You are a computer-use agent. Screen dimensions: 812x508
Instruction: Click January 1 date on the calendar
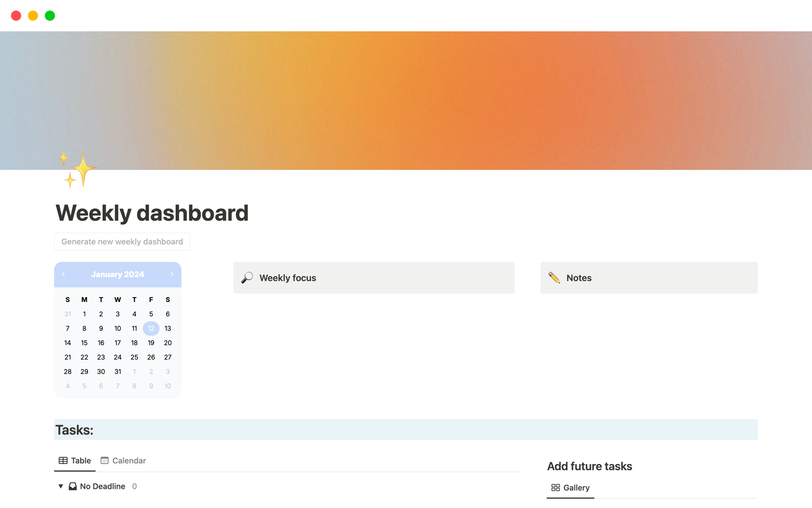point(85,314)
